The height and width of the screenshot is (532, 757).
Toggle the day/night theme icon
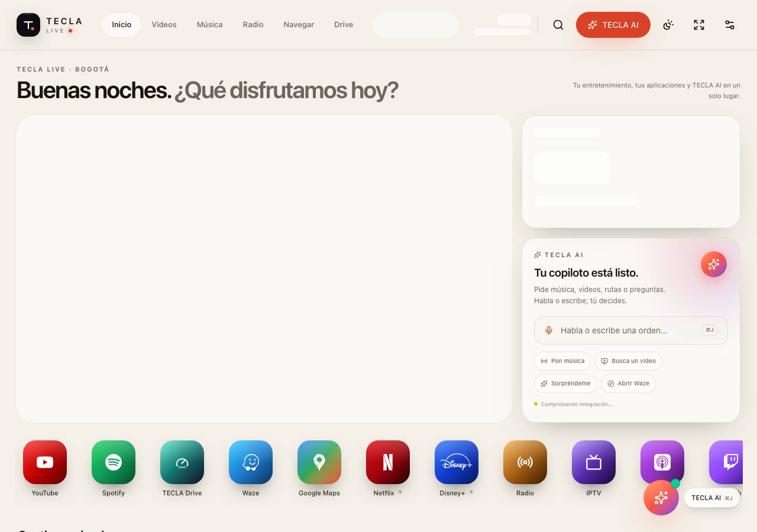pyautogui.click(x=668, y=25)
